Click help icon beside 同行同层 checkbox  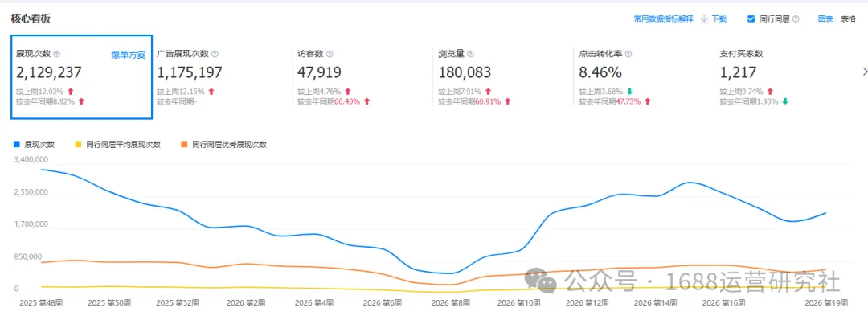pos(796,18)
